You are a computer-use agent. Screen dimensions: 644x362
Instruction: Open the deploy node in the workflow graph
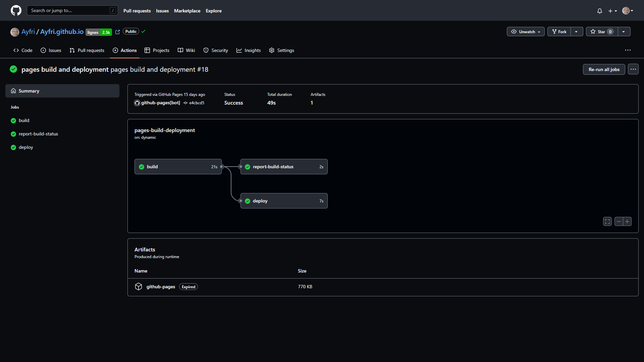(284, 201)
